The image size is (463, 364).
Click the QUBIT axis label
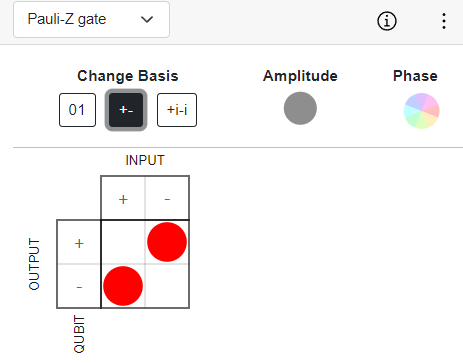click(79, 334)
